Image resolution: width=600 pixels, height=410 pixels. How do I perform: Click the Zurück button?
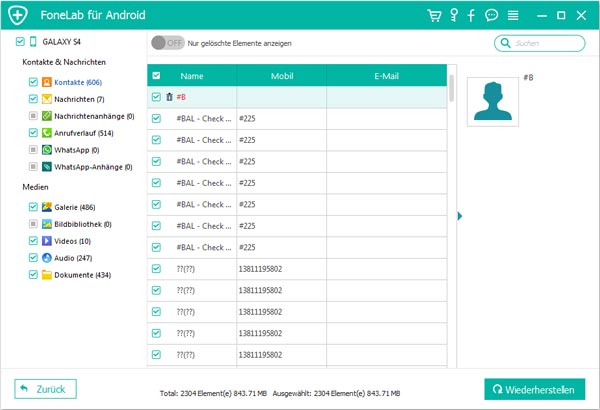(46, 388)
